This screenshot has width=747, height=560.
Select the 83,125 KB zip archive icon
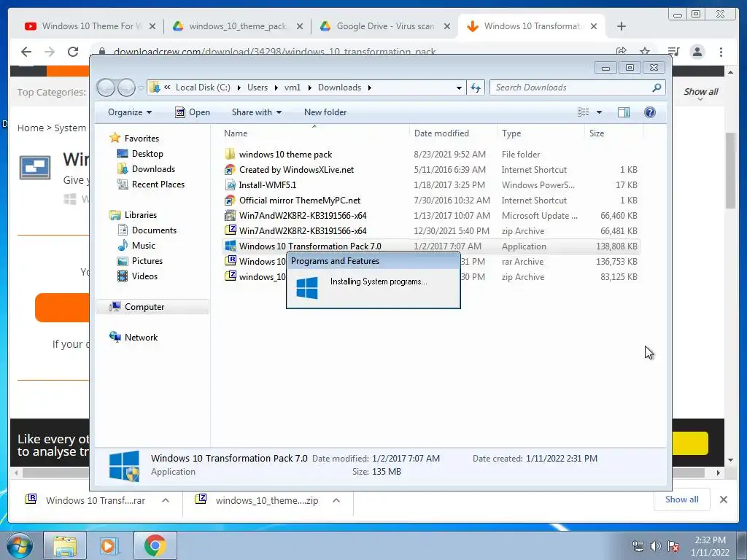pyautogui.click(x=230, y=276)
